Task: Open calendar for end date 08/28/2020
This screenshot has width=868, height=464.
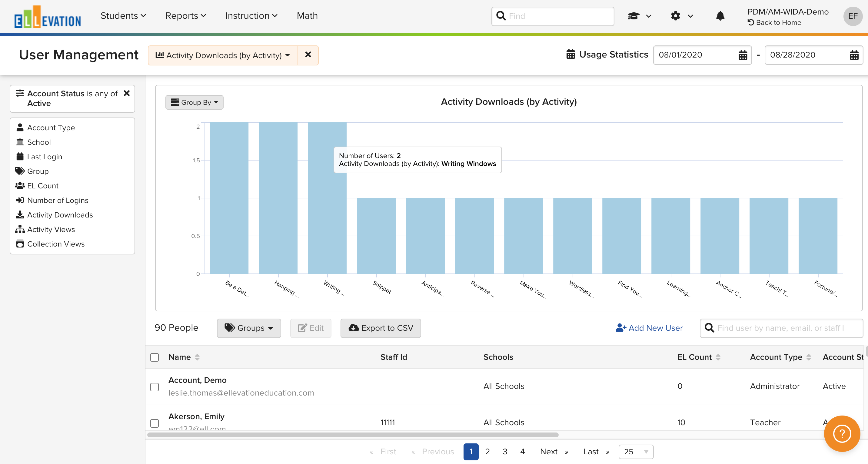Action: click(x=854, y=55)
